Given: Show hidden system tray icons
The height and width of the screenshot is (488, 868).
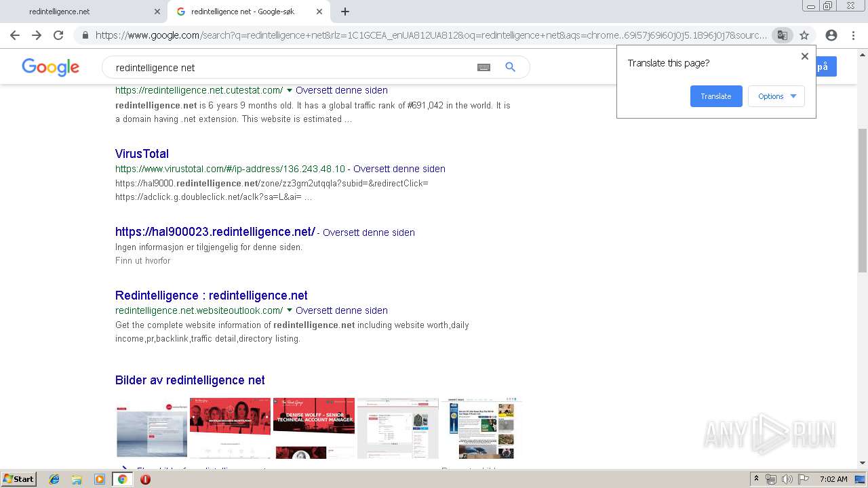Looking at the screenshot, I should pyautogui.click(x=756, y=479).
